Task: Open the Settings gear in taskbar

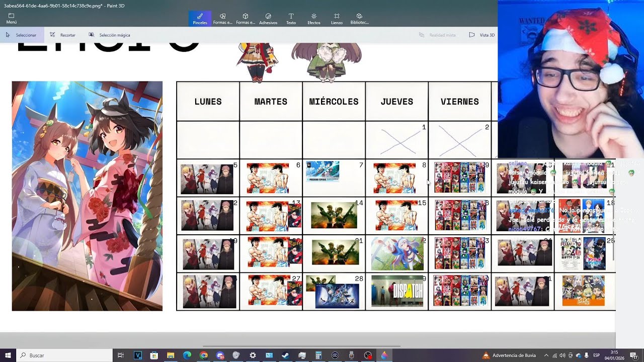Action: pyautogui.click(x=253, y=355)
